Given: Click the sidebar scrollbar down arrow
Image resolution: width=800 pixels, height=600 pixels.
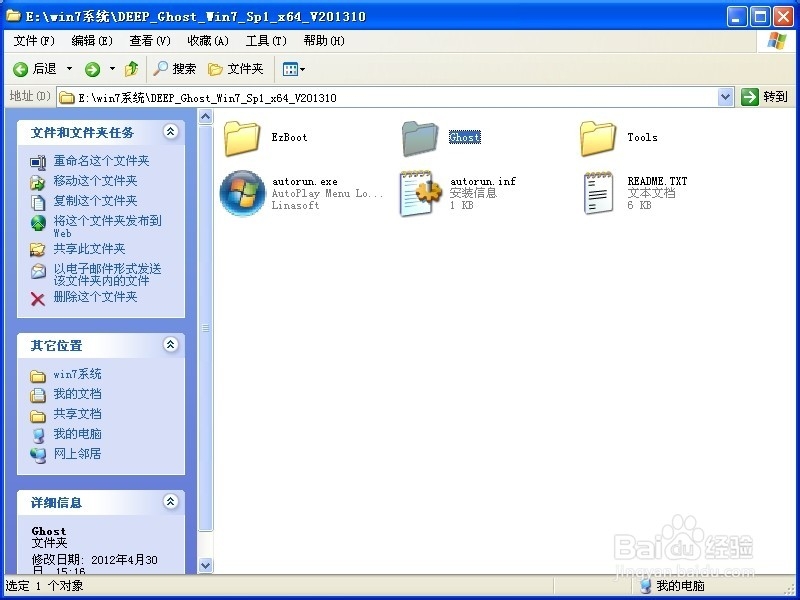Looking at the screenshot, I should (x=205, y=566).
